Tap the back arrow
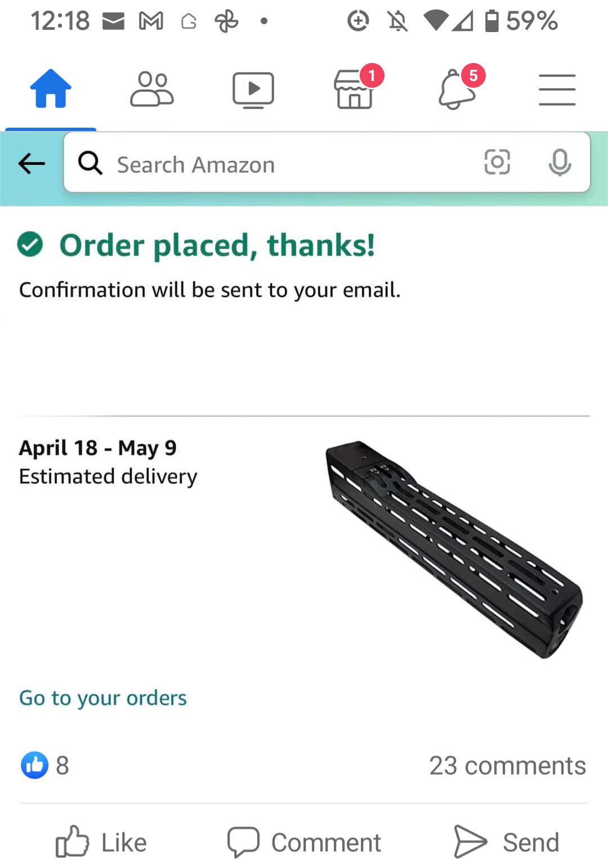This screenshot has width=608, height=868. 32,164
